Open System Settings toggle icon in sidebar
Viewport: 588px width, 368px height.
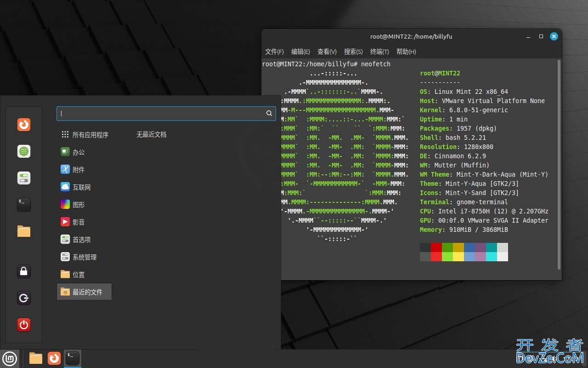24,178
